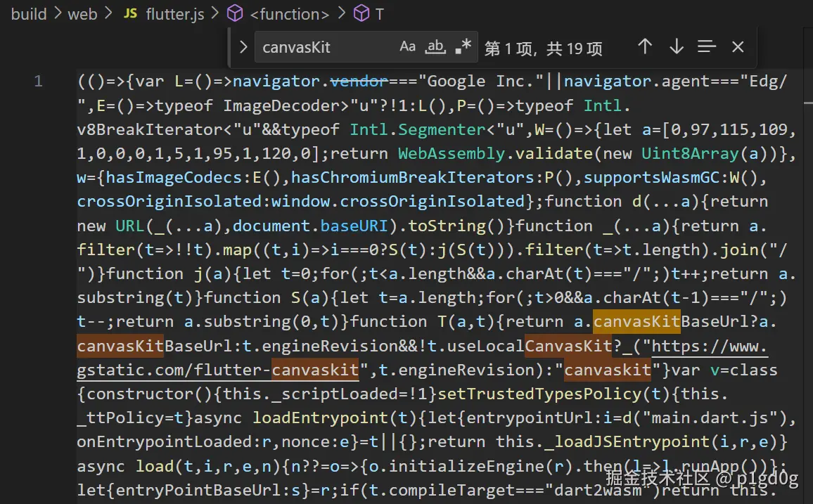
Task: Click the WebAssembly.validate call
Action: 495,154
